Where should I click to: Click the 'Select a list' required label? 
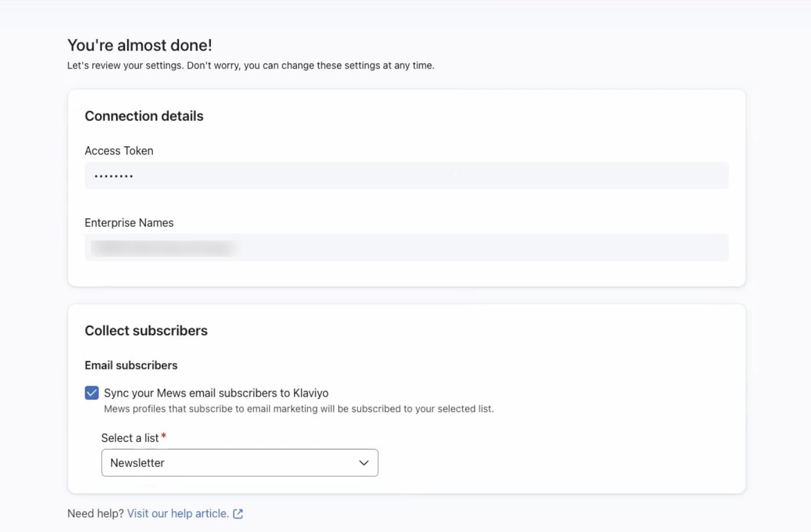[x=130, y=438]
